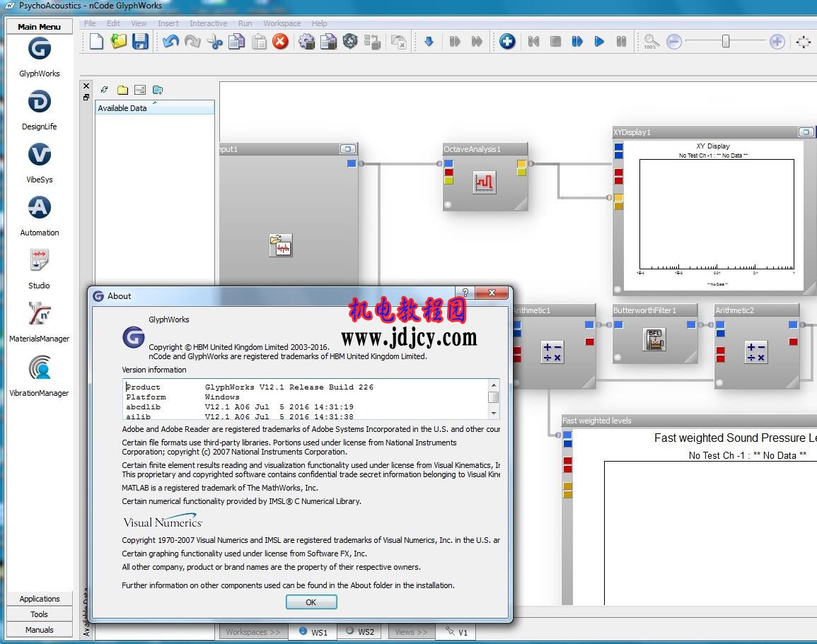Click the blue plus circle toolbar icon
Viewport: 817px width, 644px height.
pyautogui.click(x=507, y=42)
